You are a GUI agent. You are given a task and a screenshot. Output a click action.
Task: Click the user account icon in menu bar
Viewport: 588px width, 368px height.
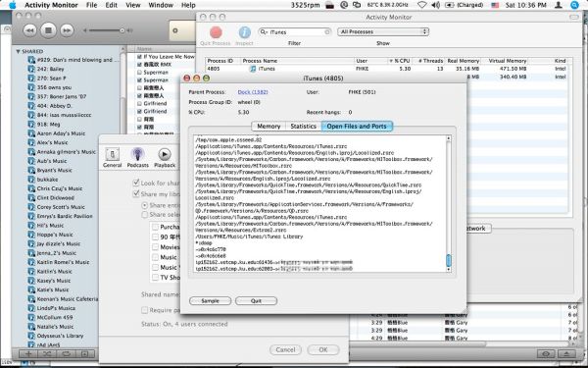[558, 5]
